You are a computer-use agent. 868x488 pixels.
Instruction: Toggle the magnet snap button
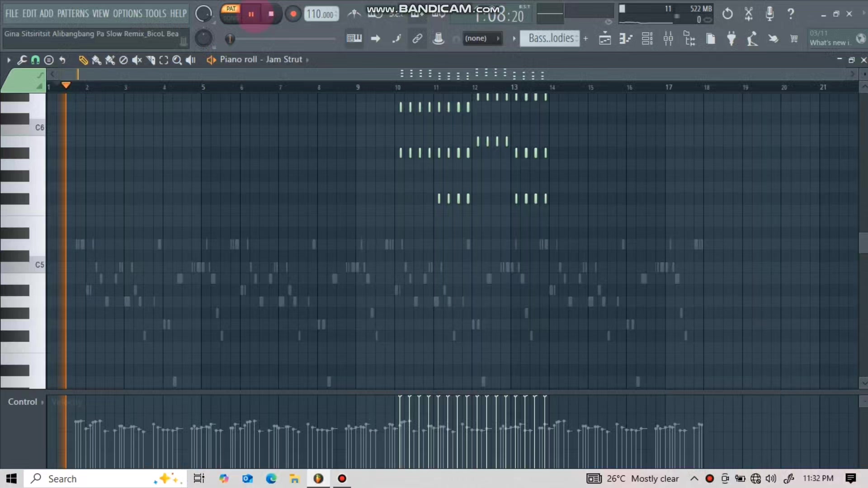coord(35,60)
